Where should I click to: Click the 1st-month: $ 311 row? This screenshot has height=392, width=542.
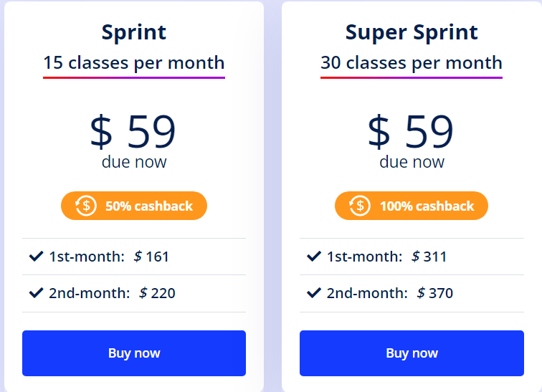tap(412, 257)
